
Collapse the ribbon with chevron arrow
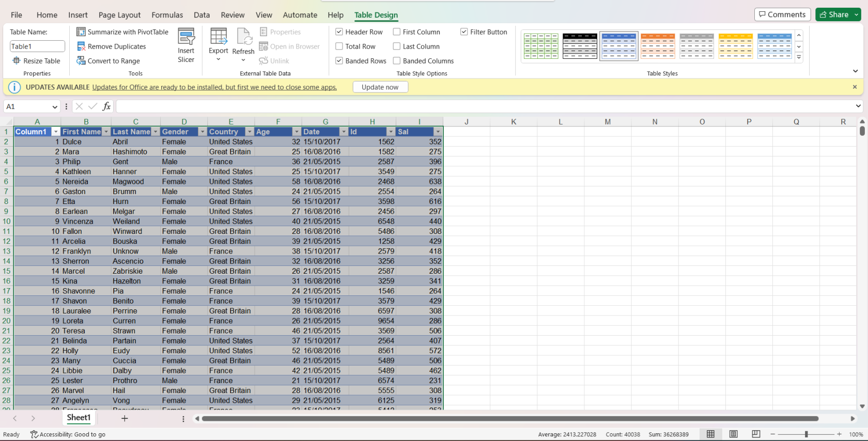coord(855,71)
